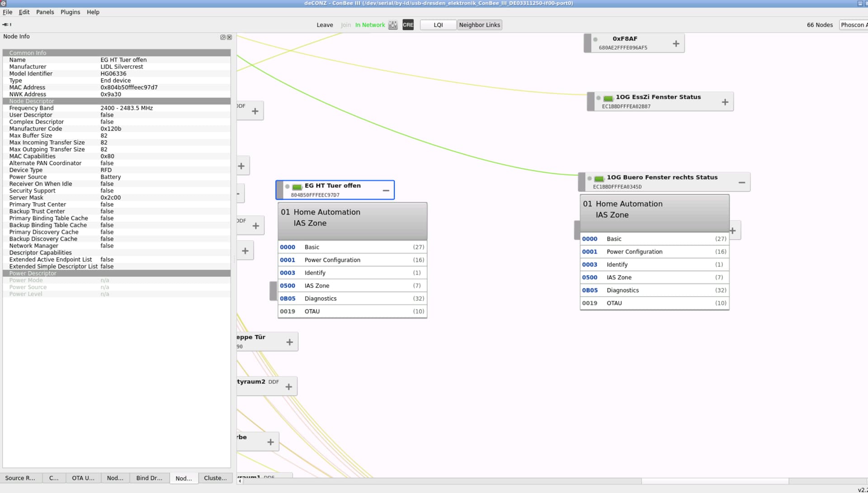Click the CRE toolbar icon
Image resolution: width=868 pixels, height=493 pixels.
coord(408,25)
